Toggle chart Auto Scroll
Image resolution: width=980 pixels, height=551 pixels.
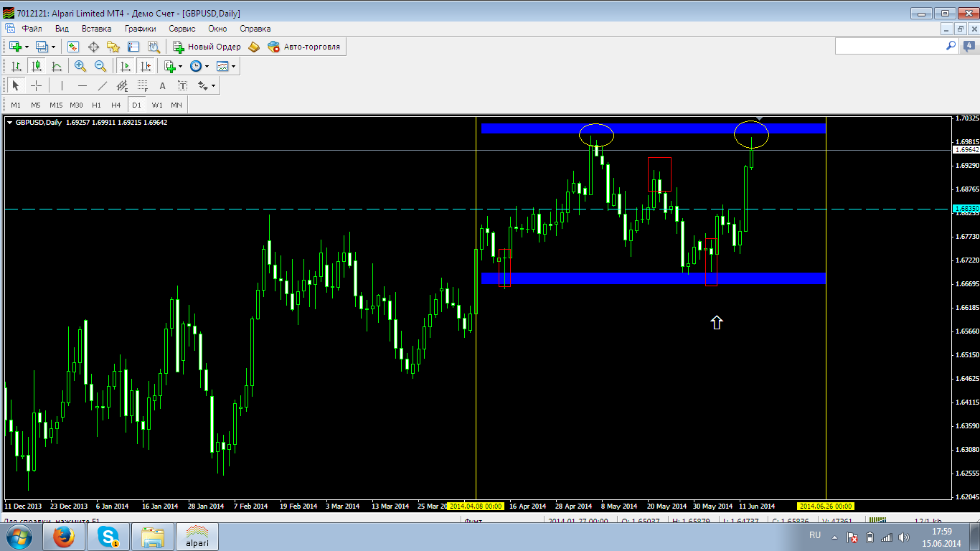pos(126,66)
